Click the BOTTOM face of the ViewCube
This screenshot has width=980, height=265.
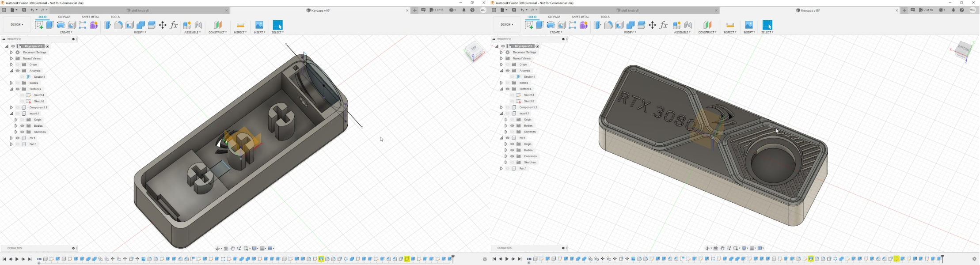point(963,48)
